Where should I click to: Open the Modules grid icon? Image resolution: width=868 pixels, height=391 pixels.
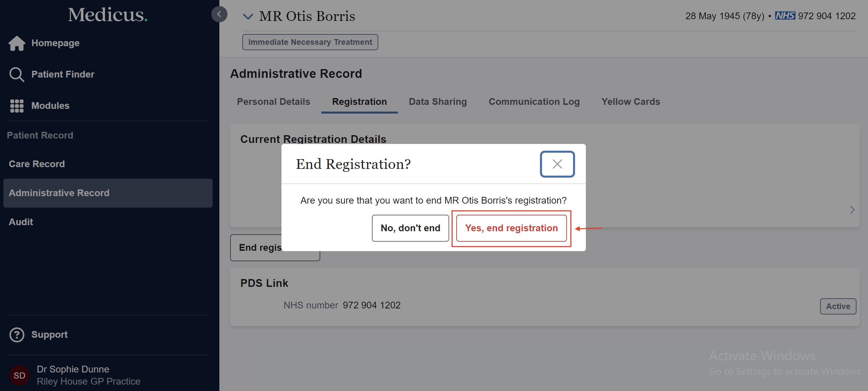16,106
